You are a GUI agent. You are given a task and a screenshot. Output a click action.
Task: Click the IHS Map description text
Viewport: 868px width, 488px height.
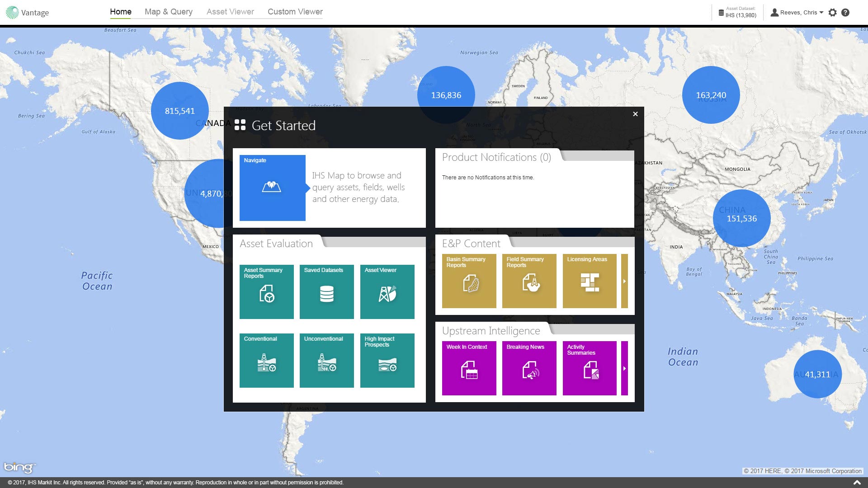click(358, 187)
